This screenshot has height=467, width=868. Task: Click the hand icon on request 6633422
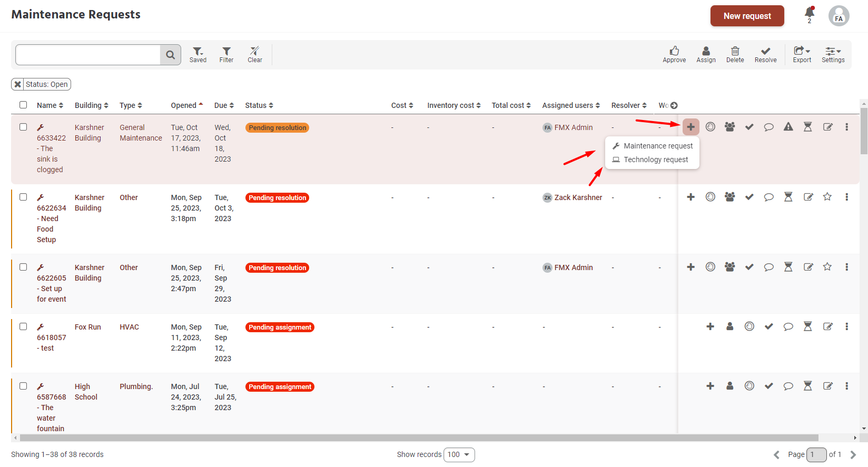(711, 127)
